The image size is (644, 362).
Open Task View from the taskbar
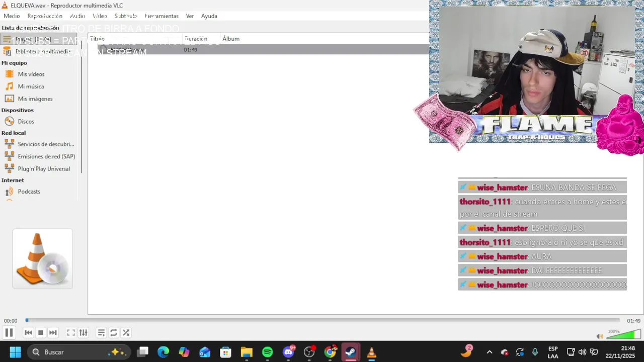point(143,352)
